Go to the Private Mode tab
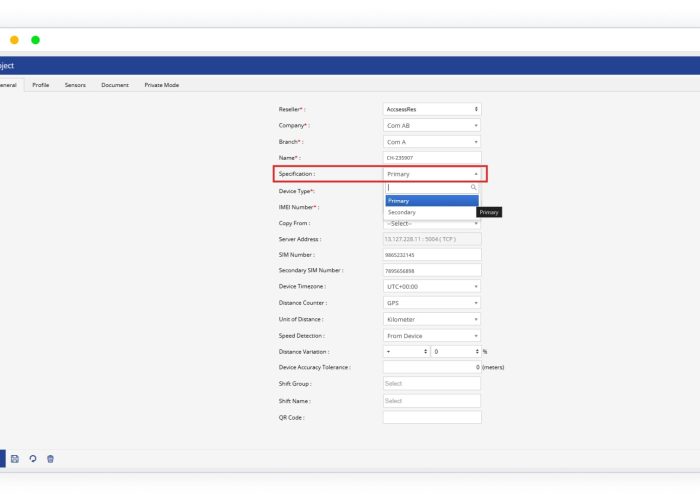Image resolution: width=700 pixels, height=500 pixels. 161,85
